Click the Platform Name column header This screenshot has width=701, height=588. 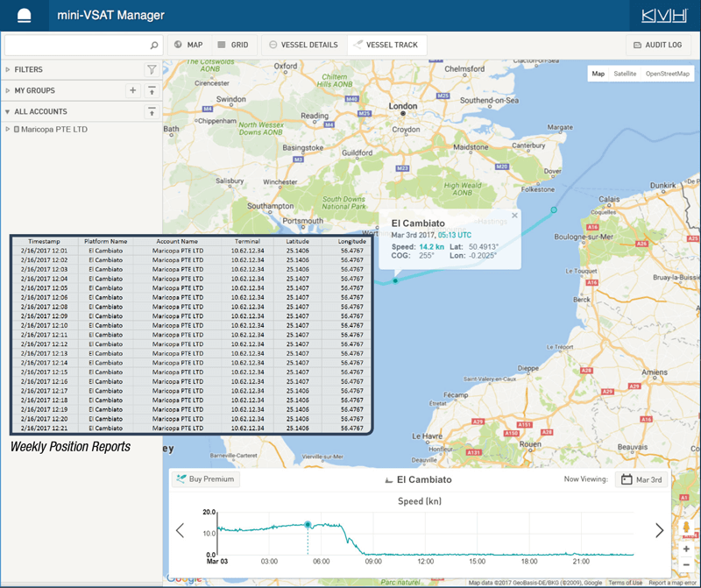click(x=105, y=242)
